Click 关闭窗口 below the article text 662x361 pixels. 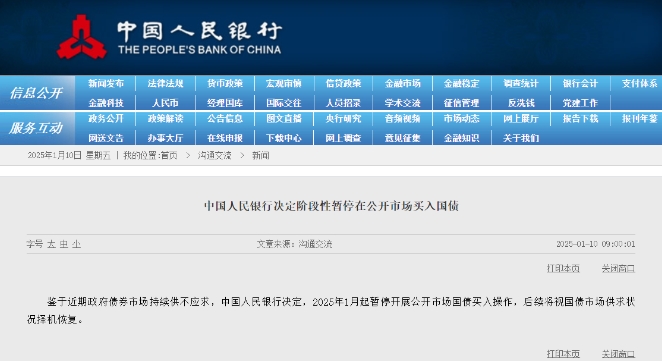tap(618, 353)
